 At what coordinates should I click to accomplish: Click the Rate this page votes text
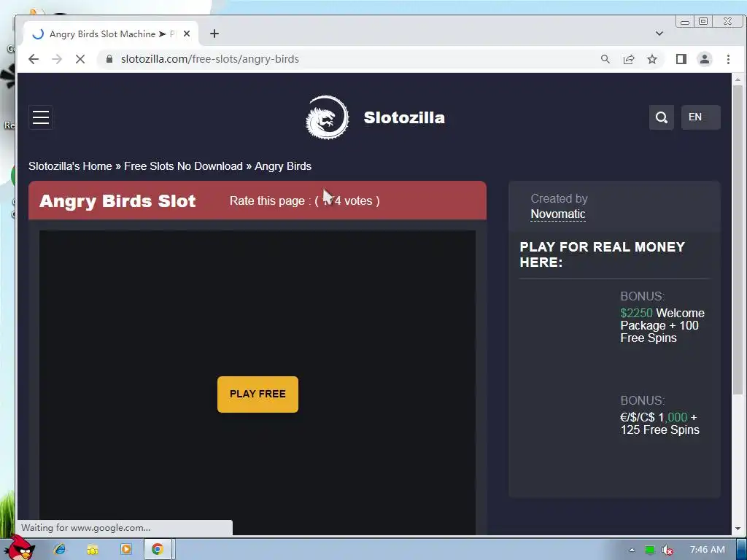[304, 201]
